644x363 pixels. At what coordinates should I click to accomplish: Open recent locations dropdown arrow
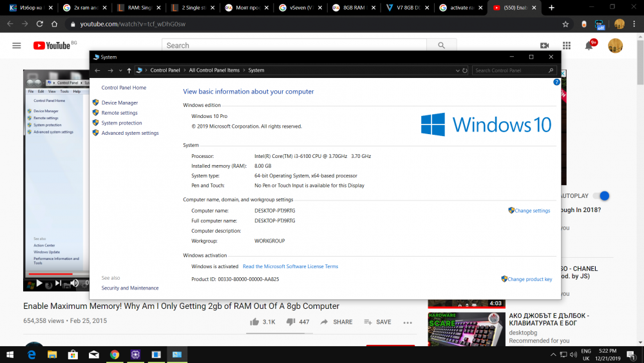pos(120,70)
